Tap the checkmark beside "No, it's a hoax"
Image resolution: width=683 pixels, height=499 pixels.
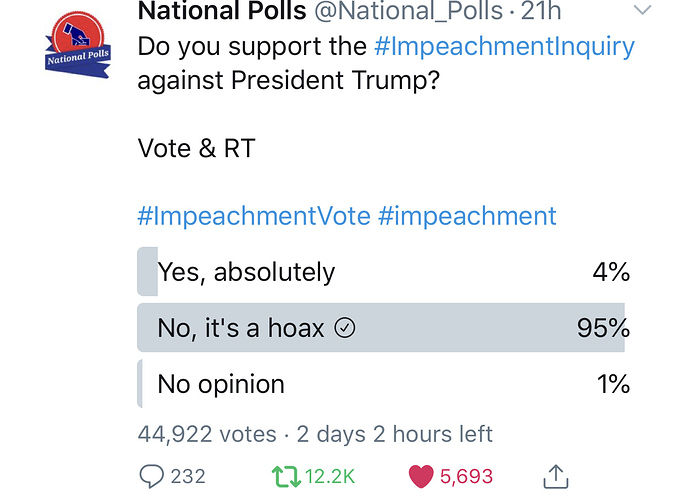pos(345,327)
